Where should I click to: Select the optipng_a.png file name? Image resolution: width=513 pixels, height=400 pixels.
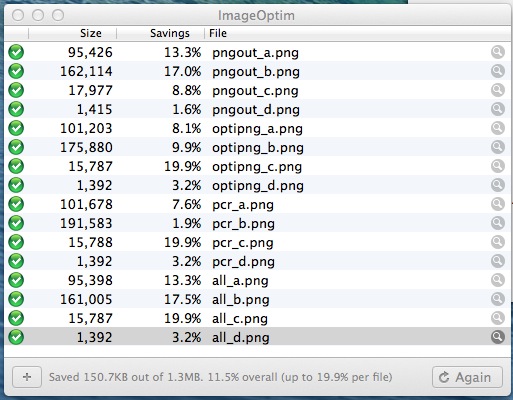[257, 129]
